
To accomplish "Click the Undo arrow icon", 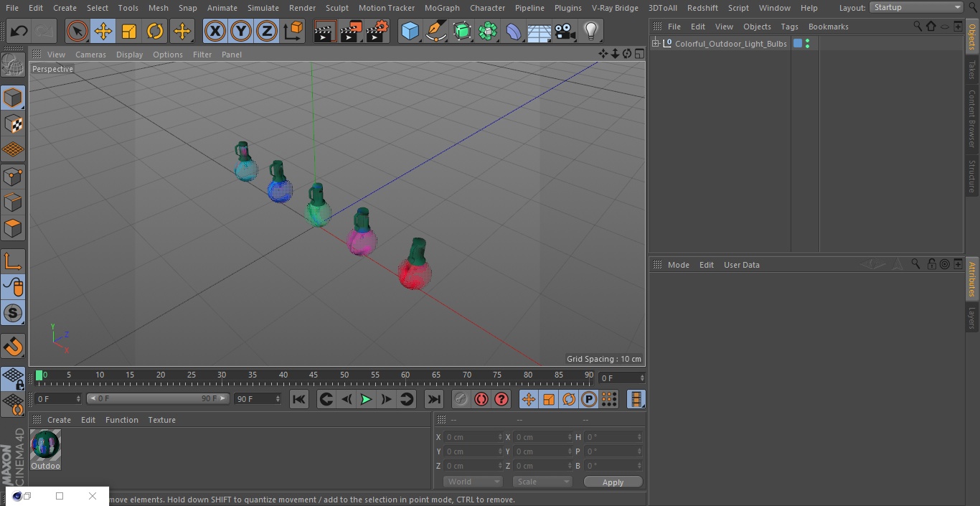I will [x=19, y=32].
